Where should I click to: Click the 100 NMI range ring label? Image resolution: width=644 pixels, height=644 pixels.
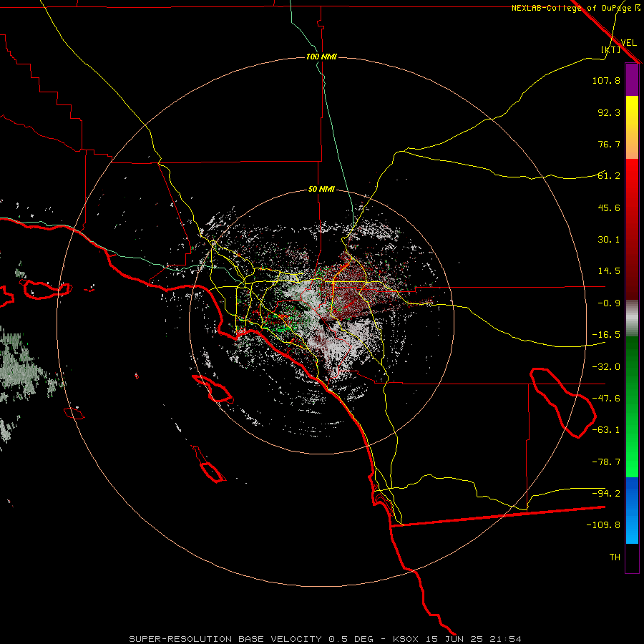tap(321, 57)
